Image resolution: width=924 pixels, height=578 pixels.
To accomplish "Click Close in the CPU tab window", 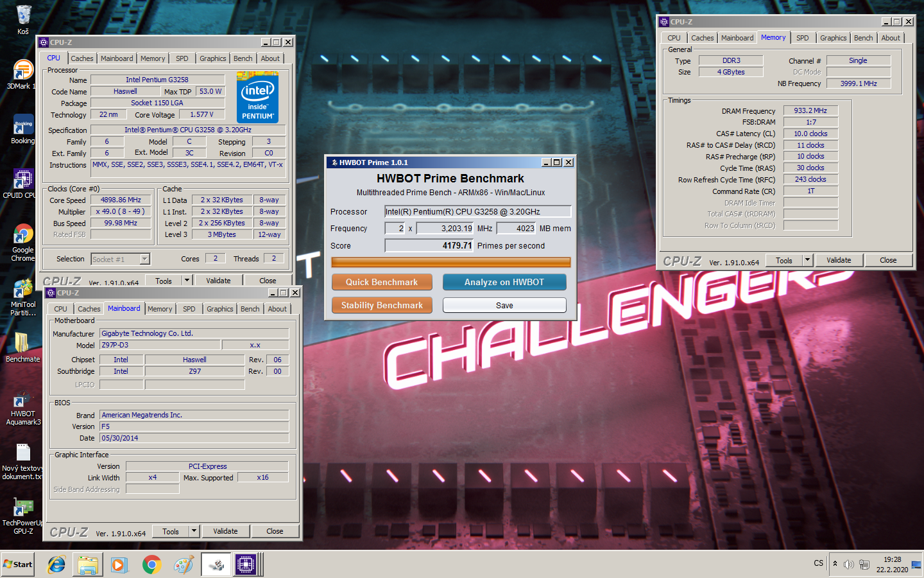I will pyautogui.click(x=268, y=280).
